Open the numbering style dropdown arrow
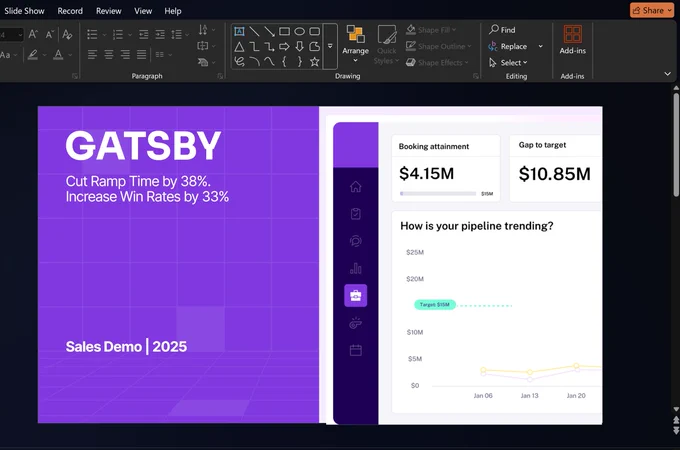Image resolution: width=680 pixels, height=450 pixels. click(x=130, y=35)
